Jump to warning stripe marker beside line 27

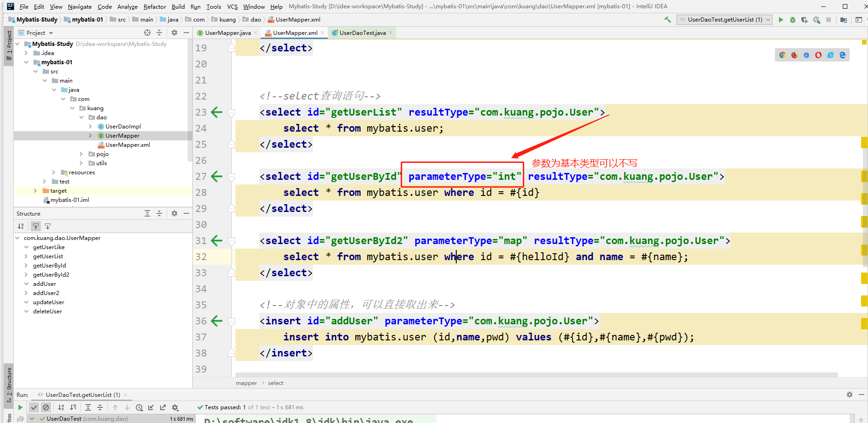point(864,177)
